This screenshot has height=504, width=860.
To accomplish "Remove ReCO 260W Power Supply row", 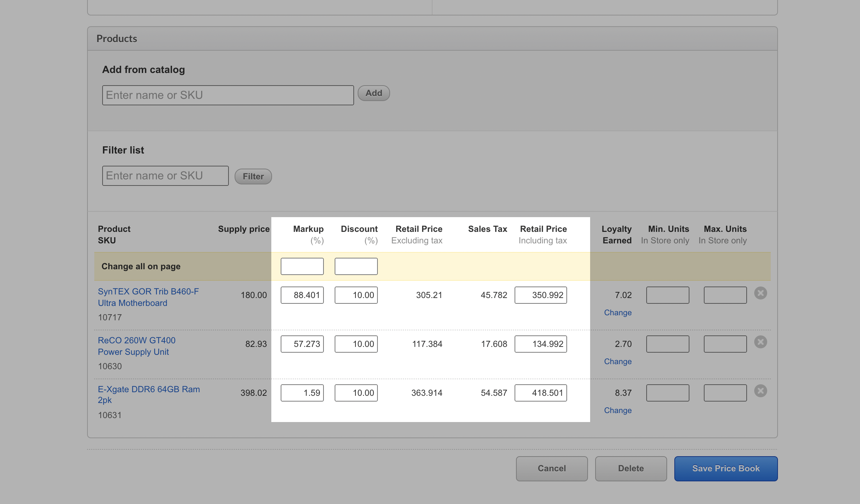I will (x=760, y=342).
